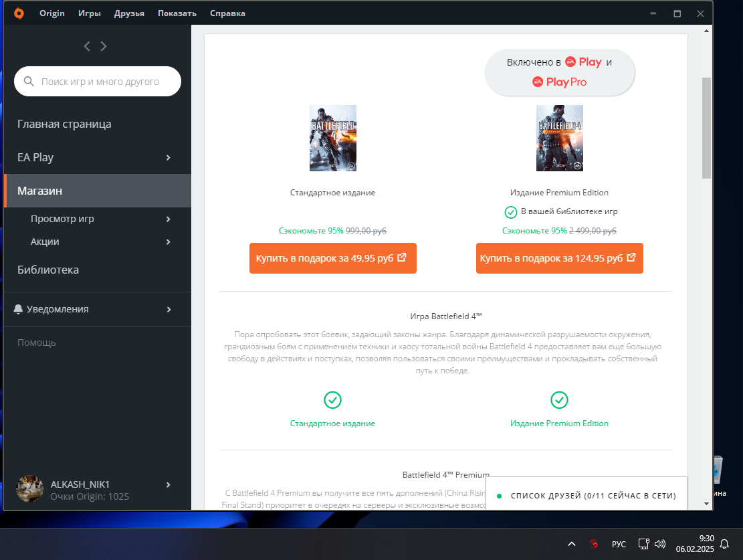This screenshot has width=743, height=560.
Task: Click external link icon on 49,95 руб button
Action: (x=402, y=258)
